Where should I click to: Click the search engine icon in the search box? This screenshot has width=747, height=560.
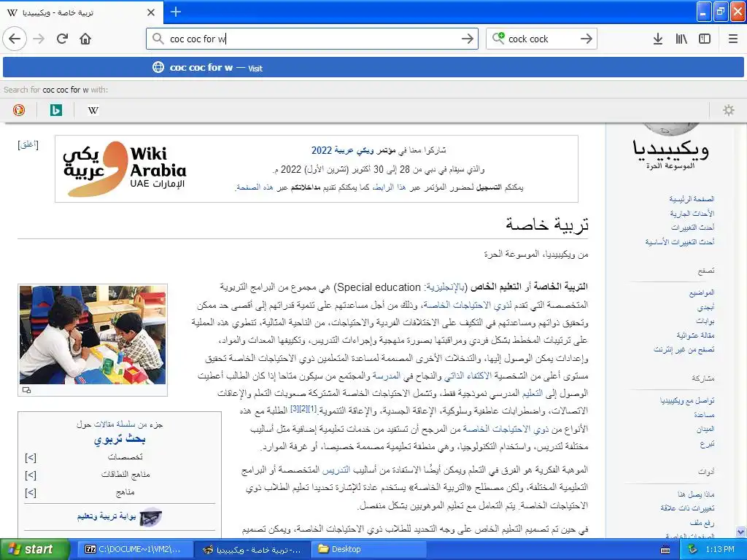498,38
